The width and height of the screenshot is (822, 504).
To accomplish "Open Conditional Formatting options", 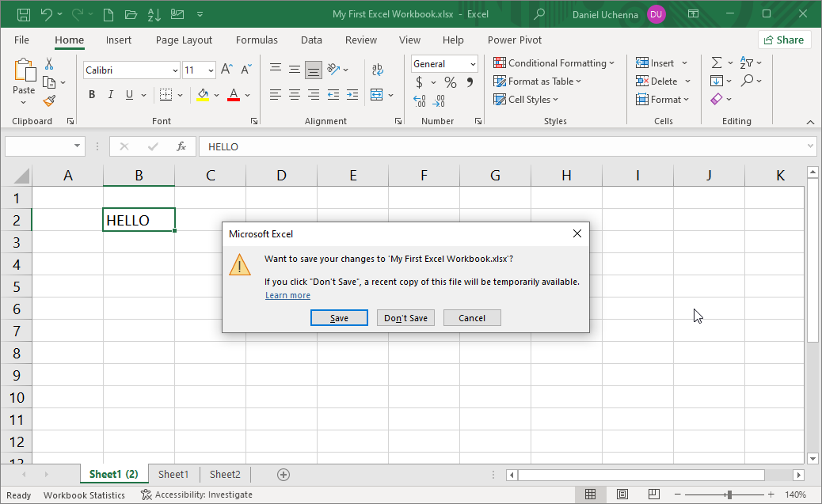I will pyautogui.click(x=554, y=63).
